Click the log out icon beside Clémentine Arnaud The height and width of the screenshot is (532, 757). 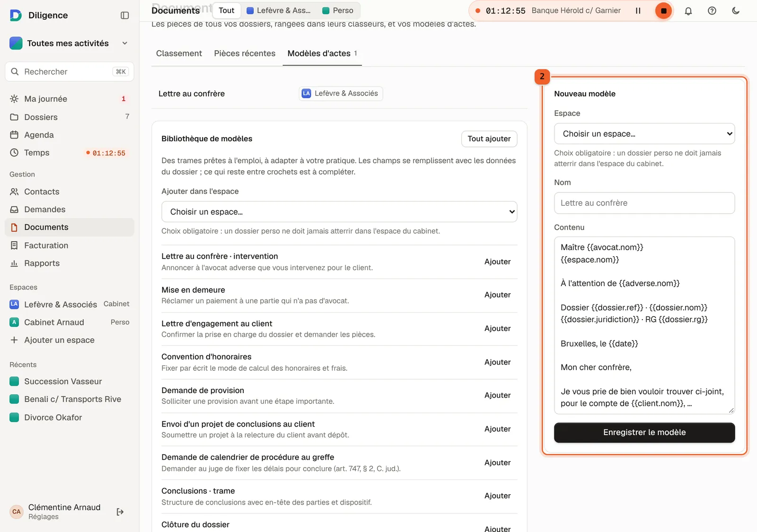(120, 512)
